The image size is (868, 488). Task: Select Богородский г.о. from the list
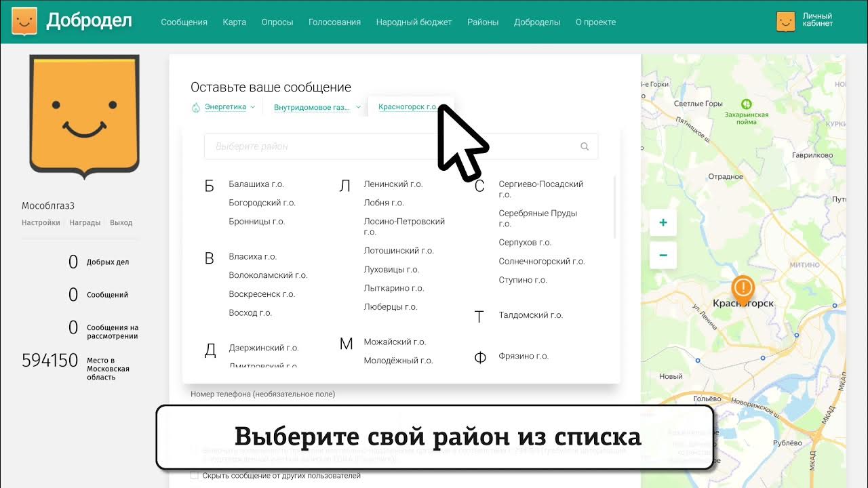[x=262, y=203]
